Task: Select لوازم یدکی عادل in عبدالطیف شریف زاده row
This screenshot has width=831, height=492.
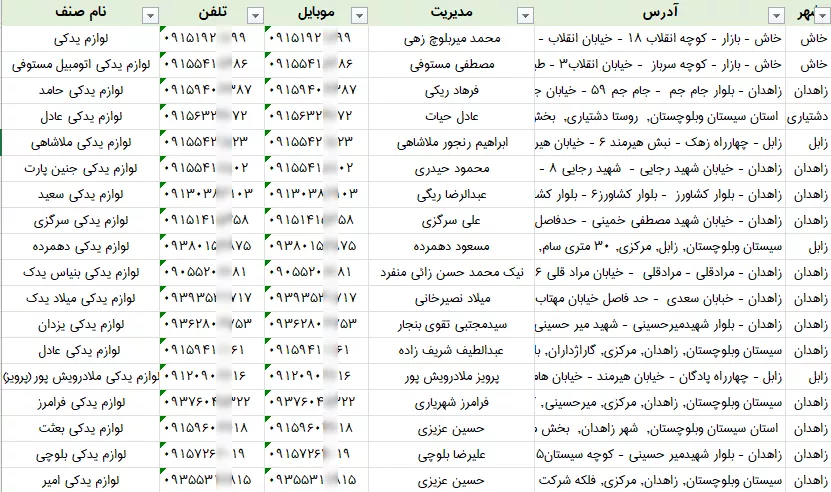Action: 81,350
